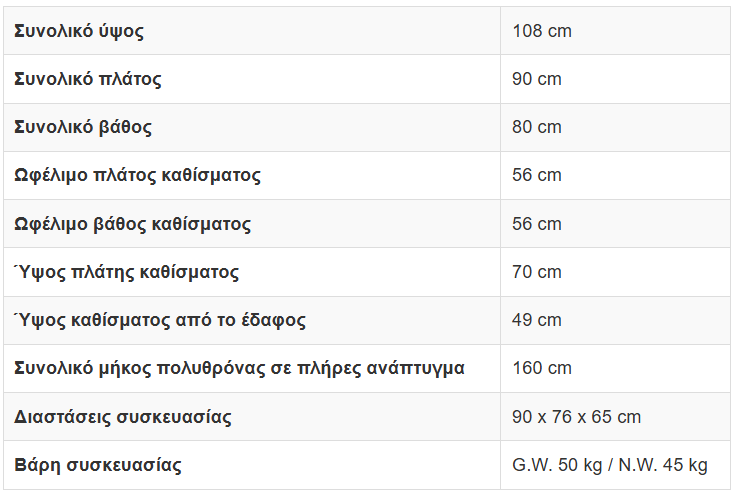Select the '160 cm' full length value
Screen dimensions: 737x496
click(542, 368)
